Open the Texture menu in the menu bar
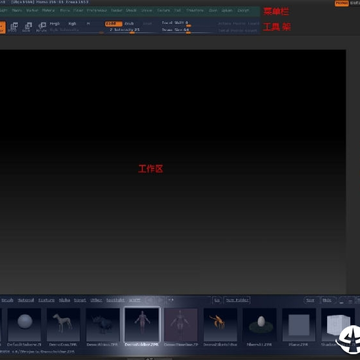360x360 pixels. (163, 10)
